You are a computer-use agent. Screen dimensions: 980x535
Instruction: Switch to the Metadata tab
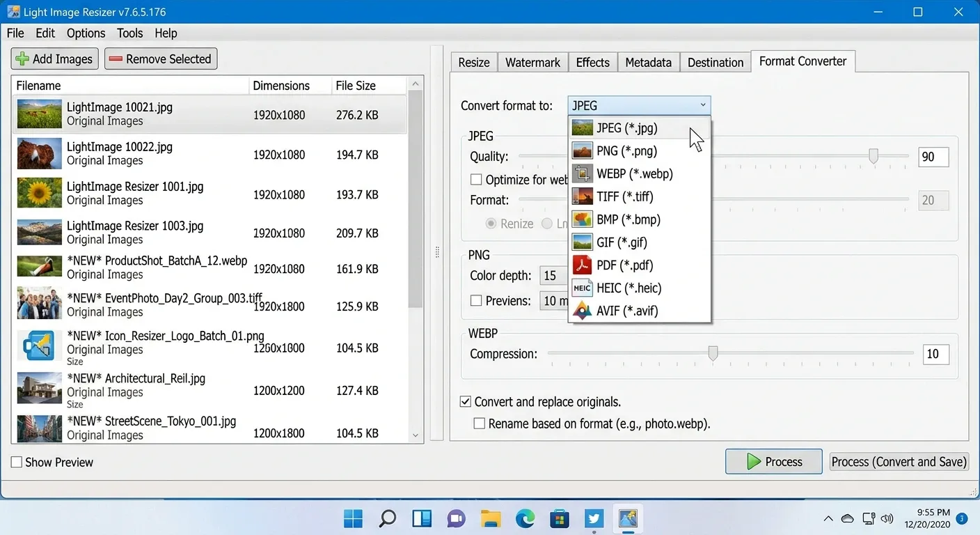[x=648, y=63]
